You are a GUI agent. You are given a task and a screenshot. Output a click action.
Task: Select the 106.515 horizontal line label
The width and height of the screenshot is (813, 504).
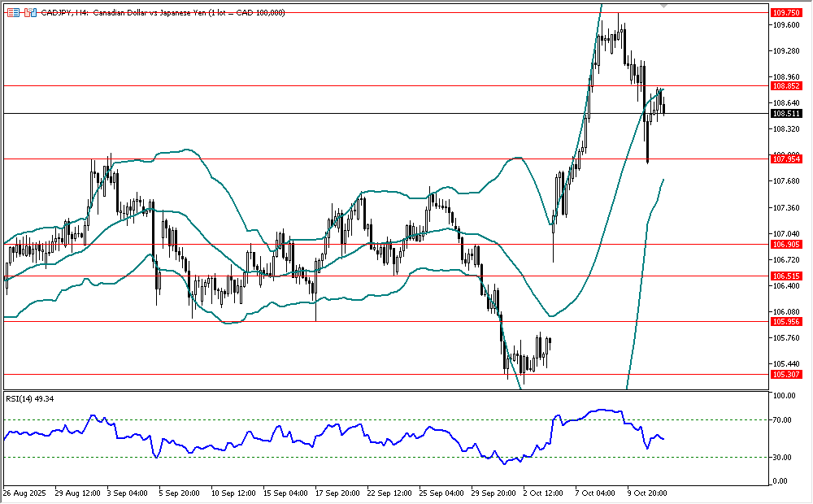pos(785,276)
